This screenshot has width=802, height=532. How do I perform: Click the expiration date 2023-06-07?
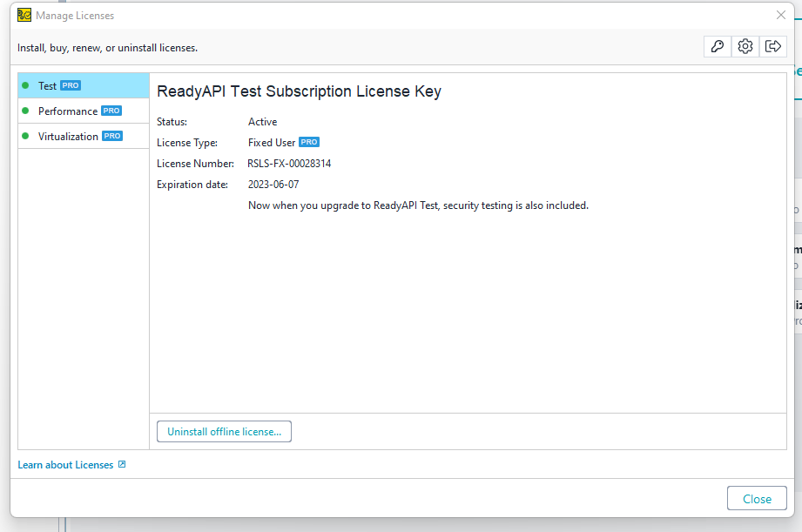(273, 185)
